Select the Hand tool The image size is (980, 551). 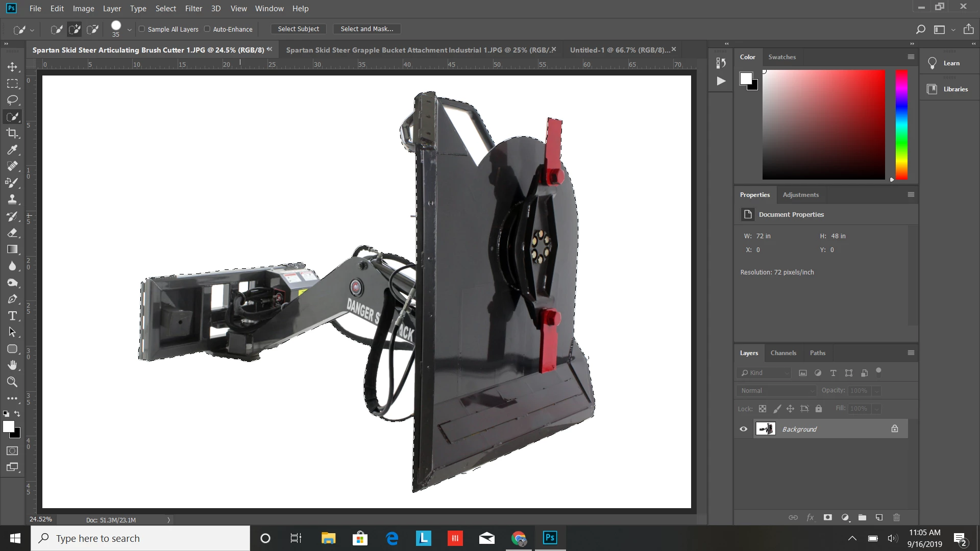pyautogui.click(x=12, y=365)
